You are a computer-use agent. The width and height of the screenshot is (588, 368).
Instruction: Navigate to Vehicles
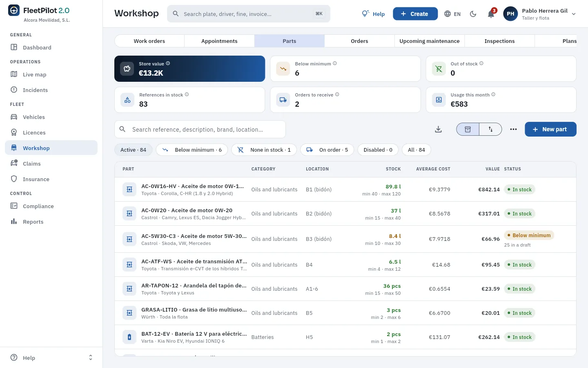tap(51, 117)
